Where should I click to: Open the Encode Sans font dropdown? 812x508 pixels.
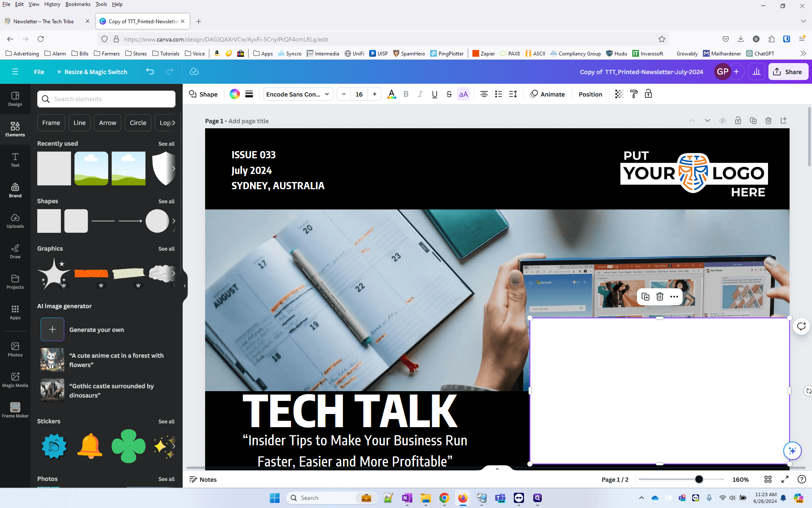click(x=298, y=94)
